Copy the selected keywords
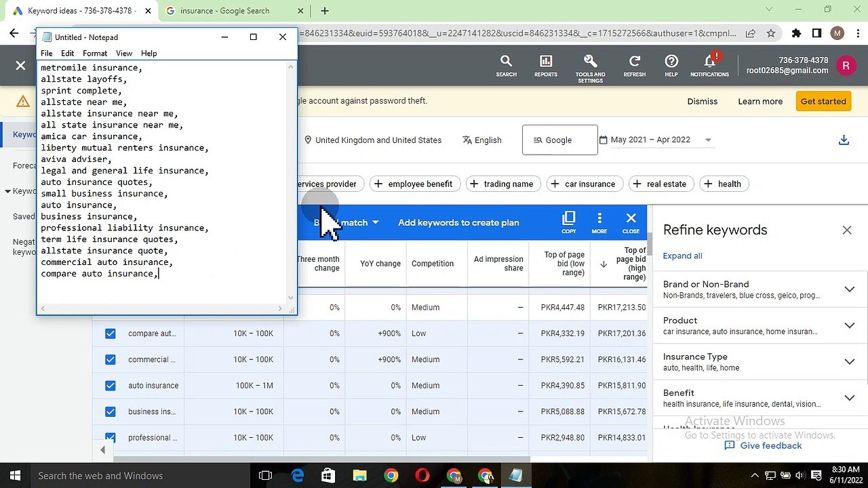 (x=568, y=222)
